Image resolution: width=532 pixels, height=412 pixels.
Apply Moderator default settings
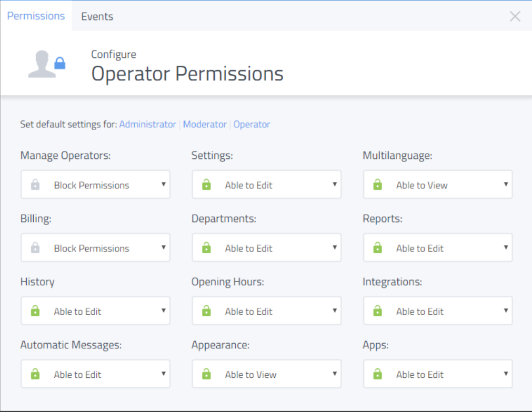click(205, 125)
